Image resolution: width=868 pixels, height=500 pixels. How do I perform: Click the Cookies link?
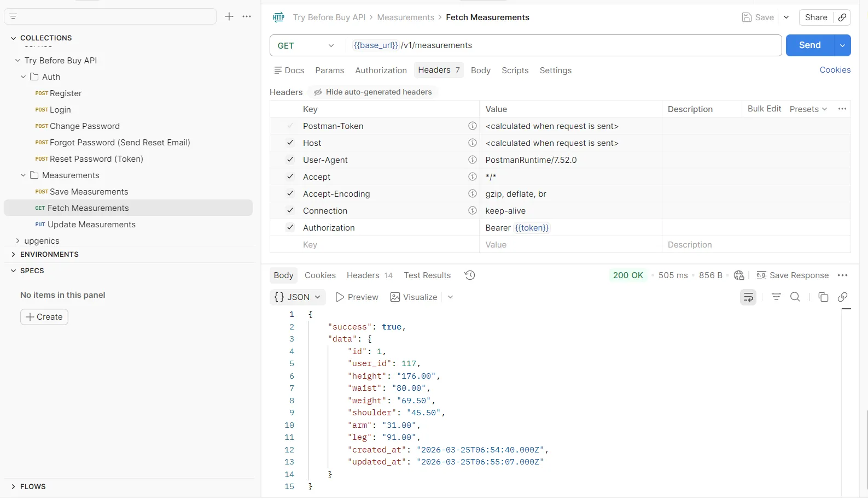[835, 70]
